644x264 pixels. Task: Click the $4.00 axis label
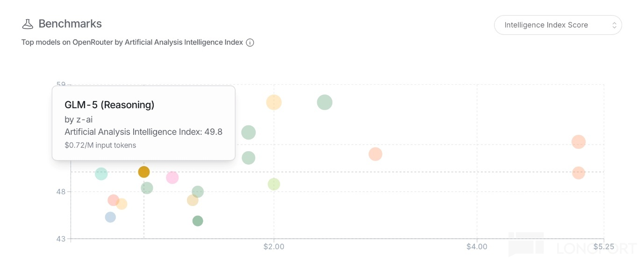tap(477, 247)
